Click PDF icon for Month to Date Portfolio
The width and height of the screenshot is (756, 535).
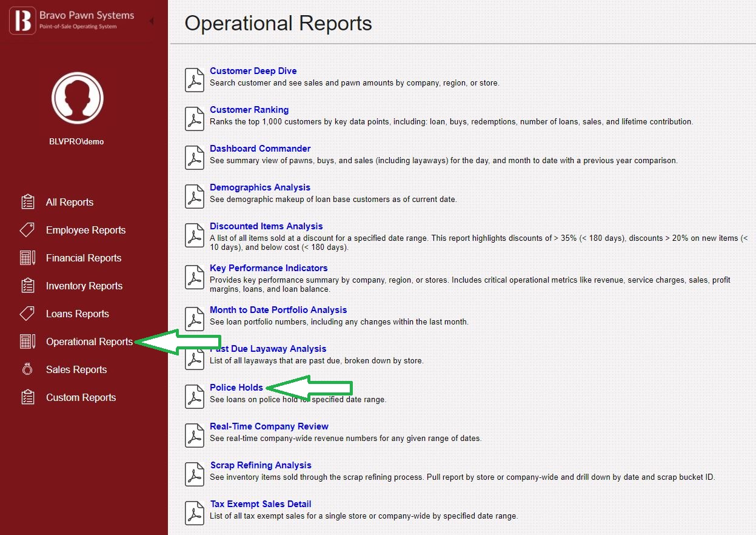pos(194,319)
